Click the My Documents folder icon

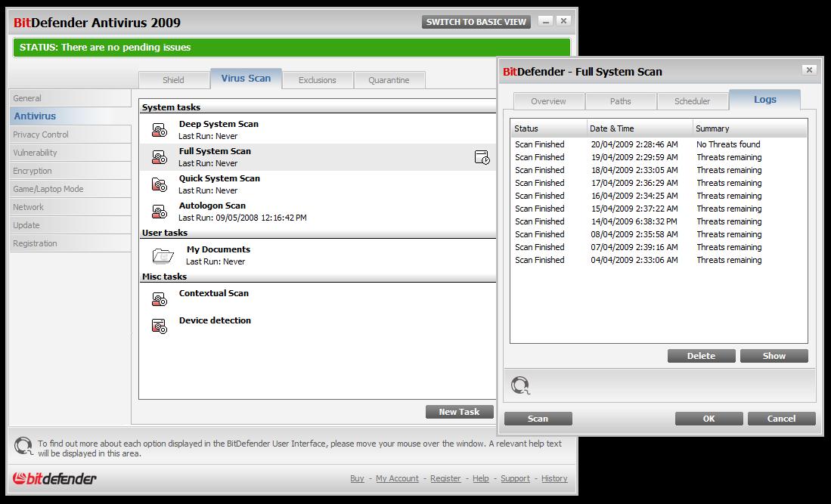pyautogui.click(x=163, y=255)
